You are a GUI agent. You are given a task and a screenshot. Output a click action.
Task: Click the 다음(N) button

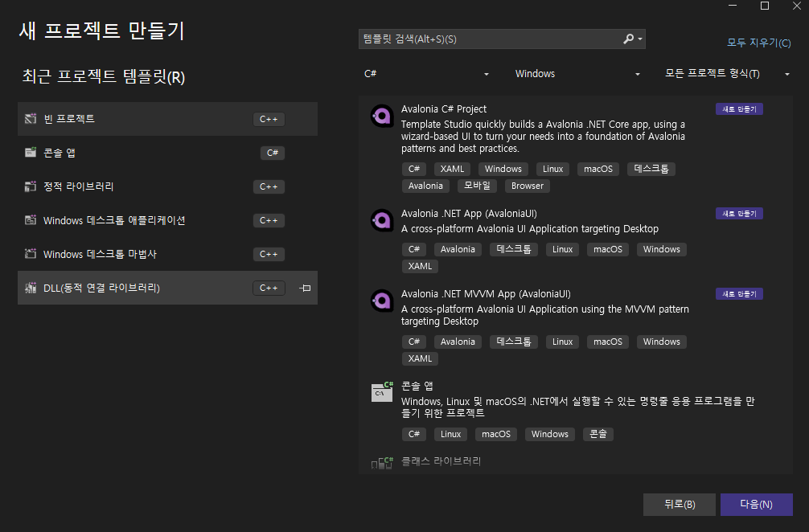coord(757,504)
